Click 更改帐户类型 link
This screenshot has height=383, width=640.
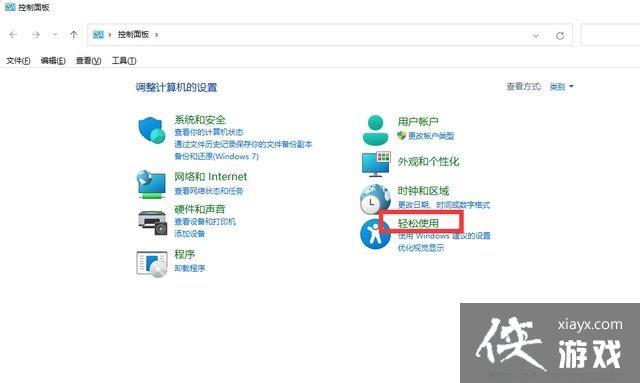point(431,136)
